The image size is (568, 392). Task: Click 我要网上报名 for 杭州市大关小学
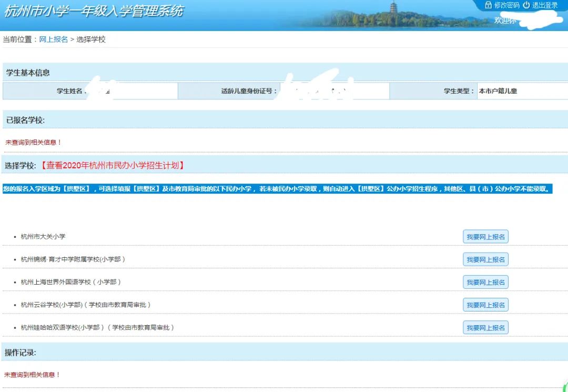pyautogui.click(x=485, y=236)
